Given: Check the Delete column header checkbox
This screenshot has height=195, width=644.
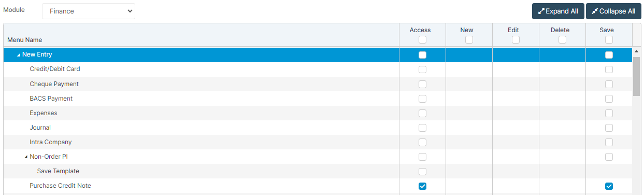Looking at the screenshot, I should click(562, 40).
